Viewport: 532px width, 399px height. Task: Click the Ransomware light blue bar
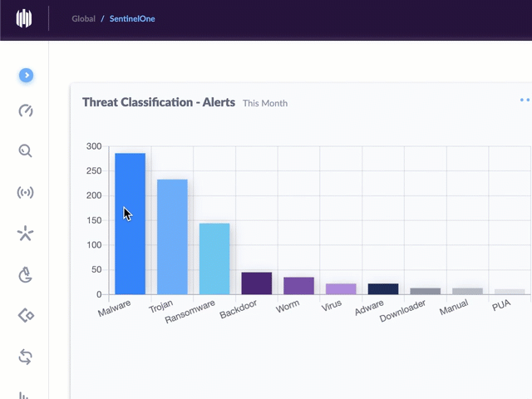(x=214, y=259)
